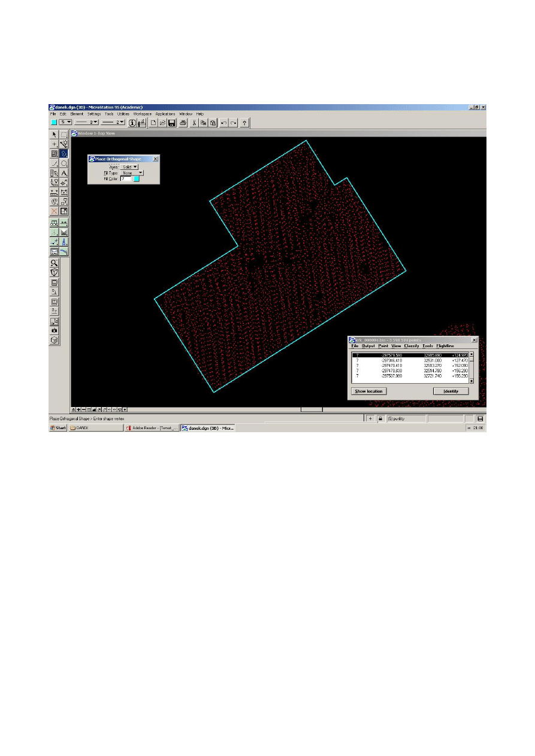Select the element selection arrow tool

click(54, 135)
